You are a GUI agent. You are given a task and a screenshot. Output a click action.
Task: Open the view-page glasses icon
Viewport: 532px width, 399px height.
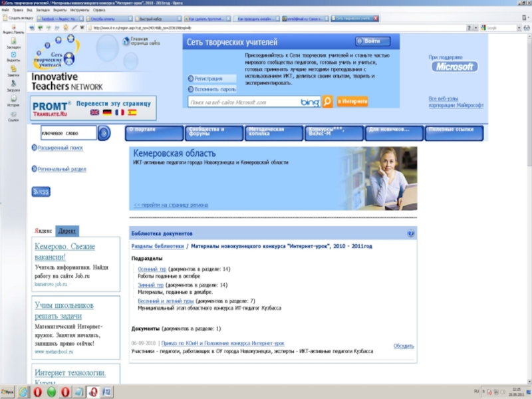pyautogui.click(x=527, y=28)
